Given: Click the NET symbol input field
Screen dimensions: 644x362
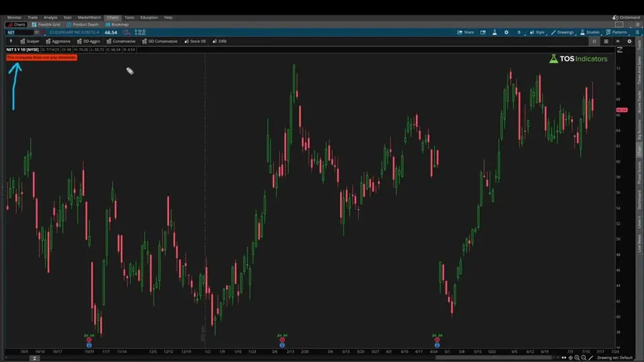Looking at the screenshot, I should point(19,32).
